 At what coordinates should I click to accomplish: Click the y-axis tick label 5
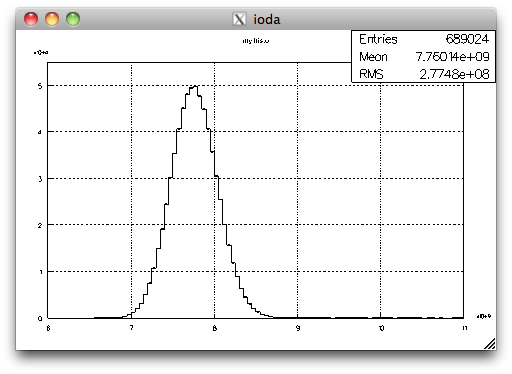coord(40,86)
